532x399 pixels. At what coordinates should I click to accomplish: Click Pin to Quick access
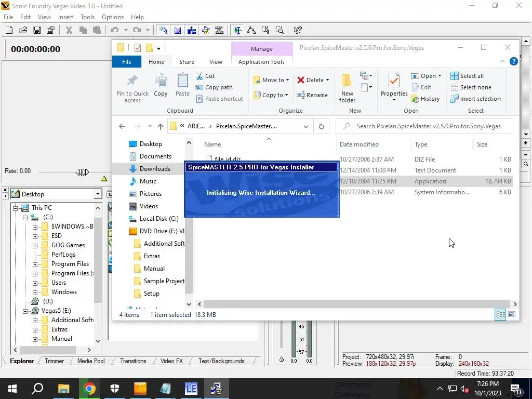coord(132,88)
